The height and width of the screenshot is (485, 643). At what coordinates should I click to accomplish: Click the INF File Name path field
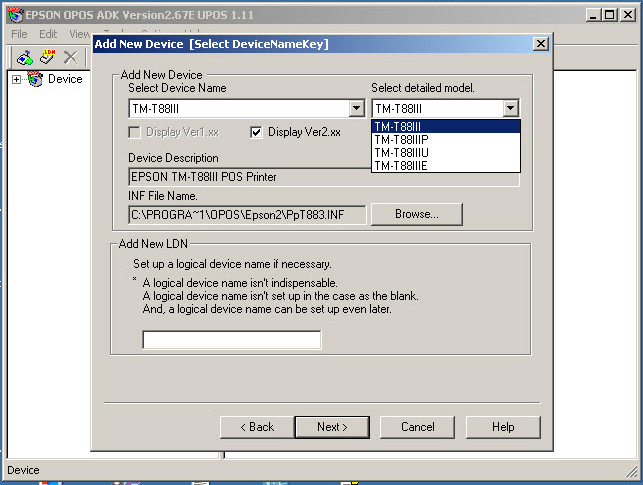[247, 215]
